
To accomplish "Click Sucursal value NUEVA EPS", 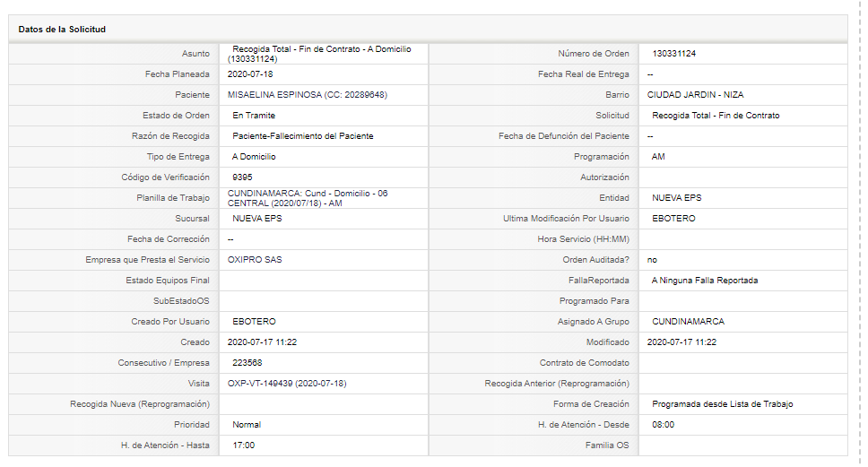I will tap(256, 219).
